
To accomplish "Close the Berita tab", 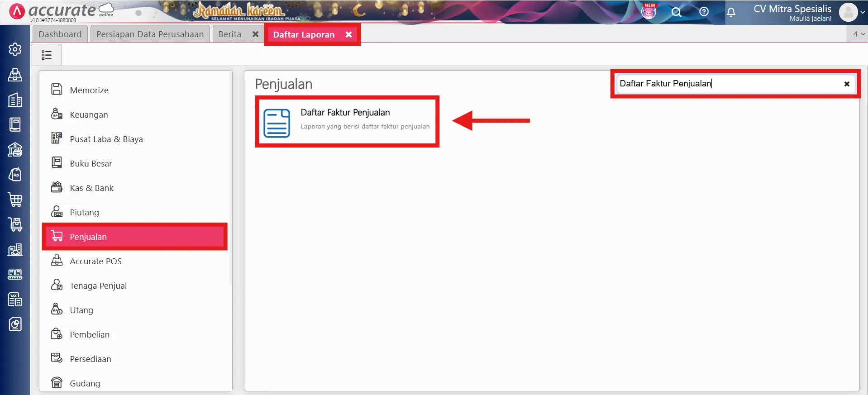I will coord(255,34).
